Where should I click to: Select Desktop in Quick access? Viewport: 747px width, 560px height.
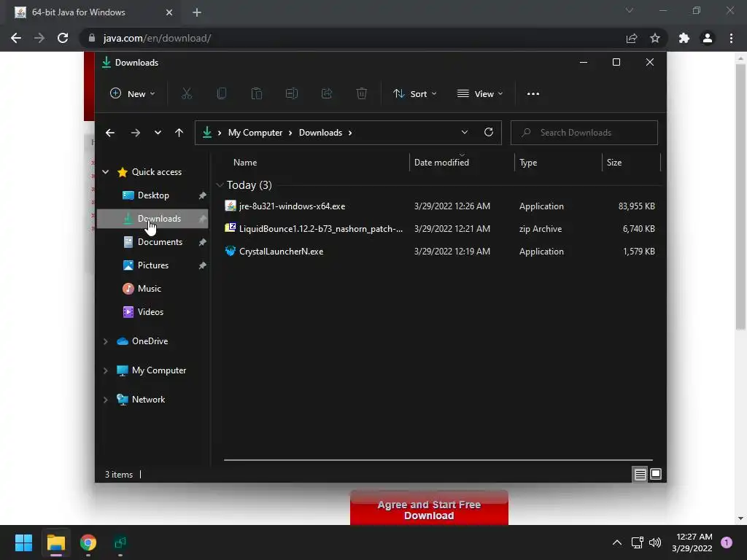[x=152, y=195]
